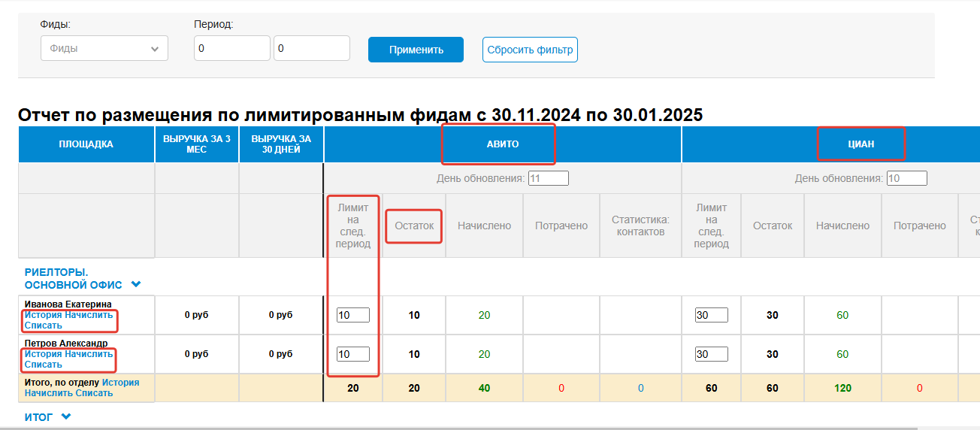This screenshot has height=430, width=980.
Task: Edit Авито День обновления field
Action: tap(548, 179)
